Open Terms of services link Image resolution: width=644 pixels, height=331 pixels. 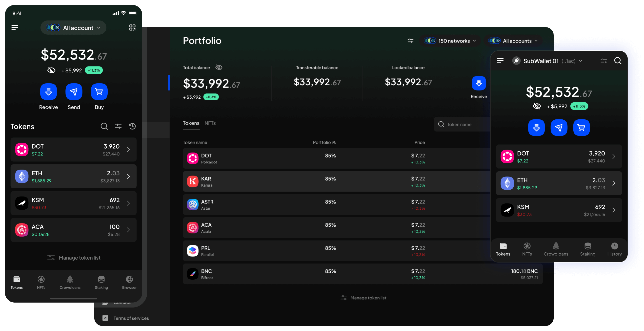[x=131, y=318]
